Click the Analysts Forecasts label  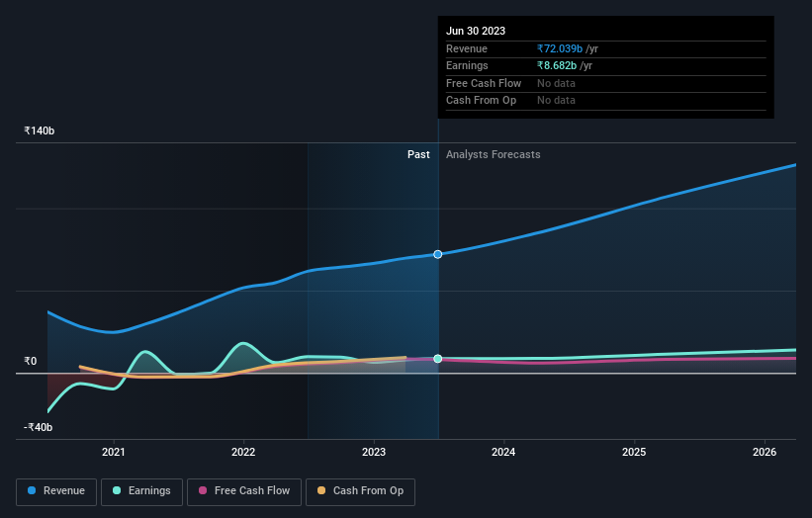pos(493,154)
